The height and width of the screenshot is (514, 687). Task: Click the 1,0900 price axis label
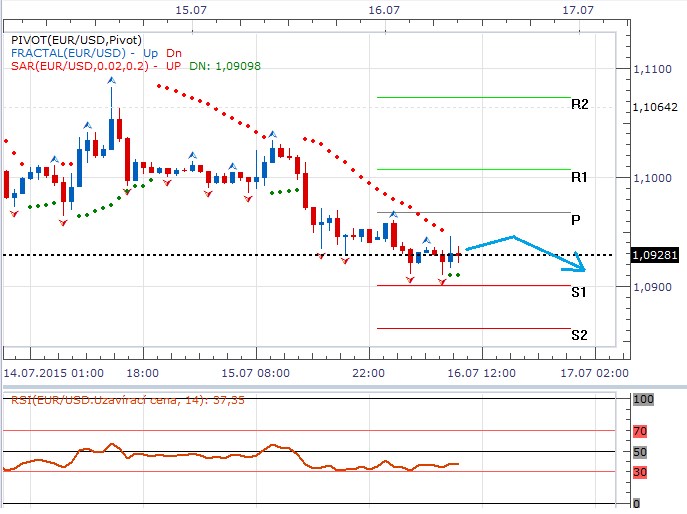(x=653, y=287)
